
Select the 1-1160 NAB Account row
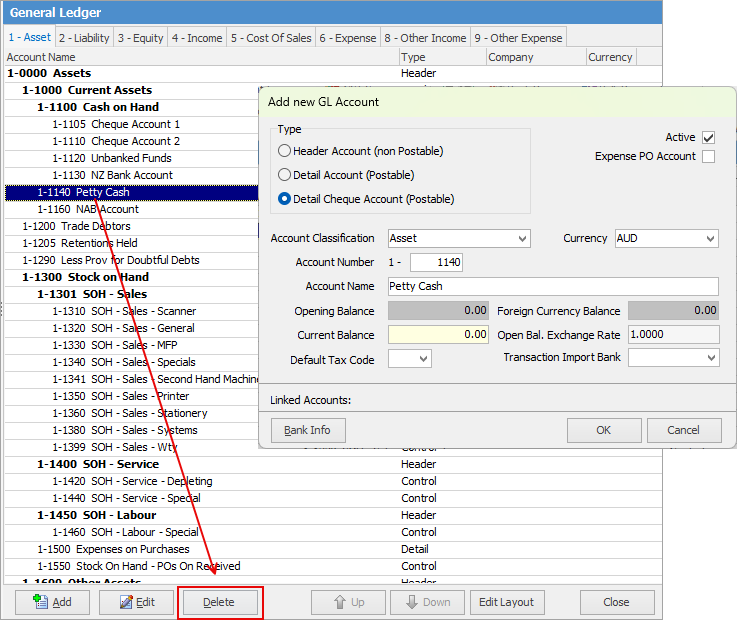click(x=132, y=209)
